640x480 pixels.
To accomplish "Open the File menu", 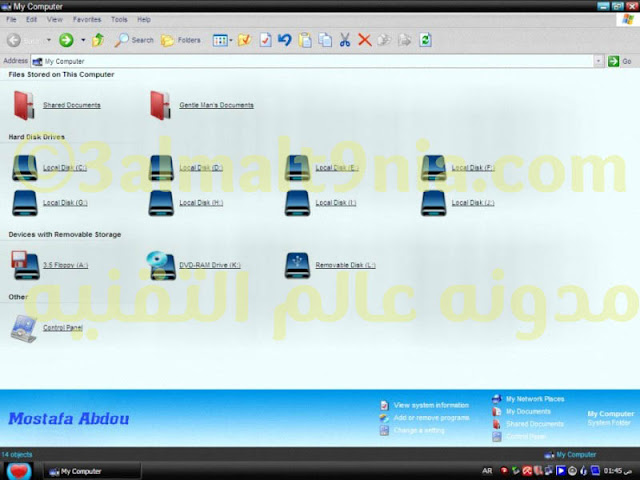I will [11, 19].
